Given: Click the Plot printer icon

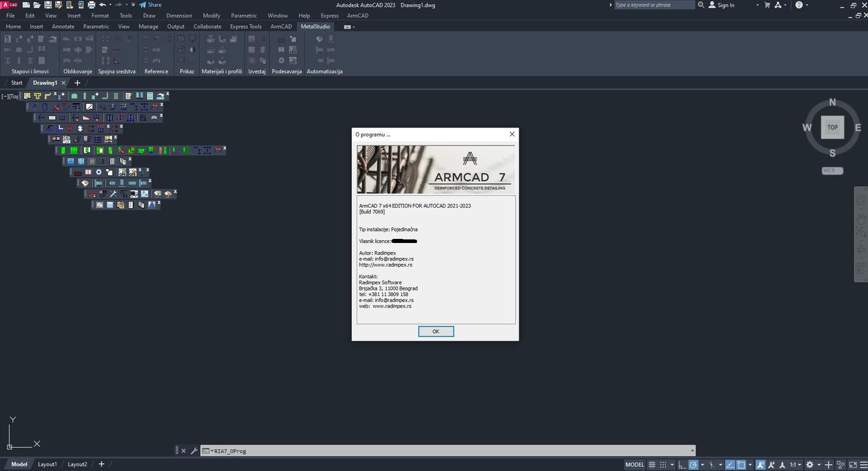Looking at the screenshot, I should [x=91, y=5].
